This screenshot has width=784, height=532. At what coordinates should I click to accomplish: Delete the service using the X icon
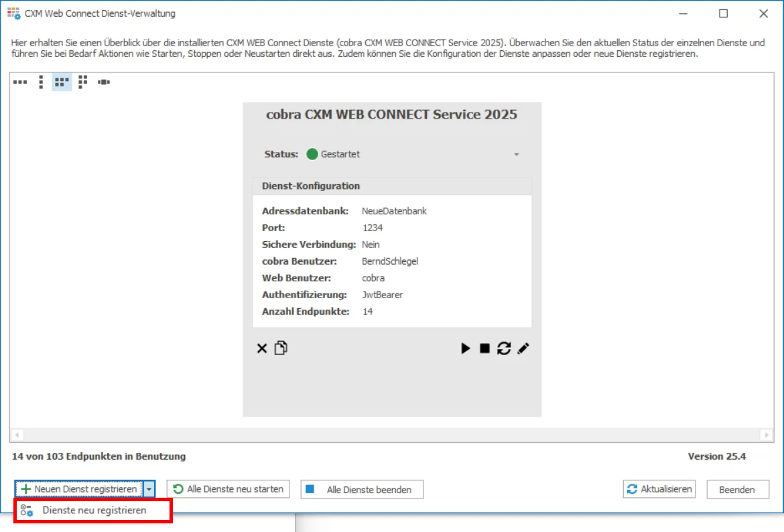coord(262,347)
